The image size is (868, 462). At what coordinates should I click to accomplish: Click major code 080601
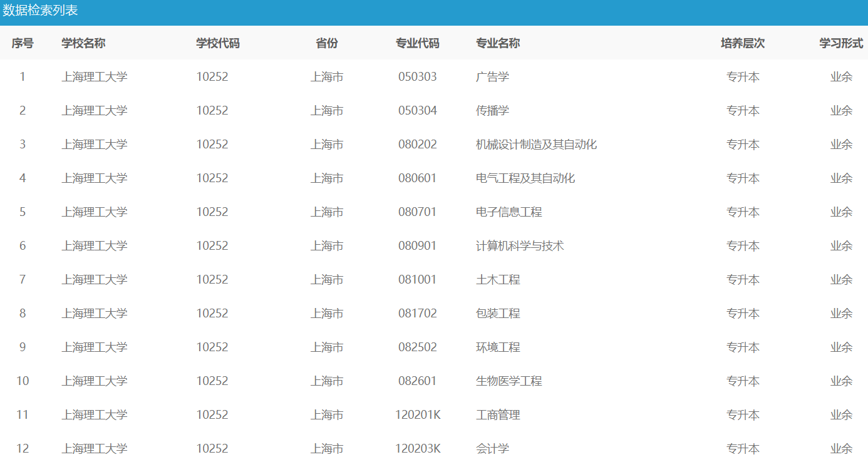coord(418,178)
